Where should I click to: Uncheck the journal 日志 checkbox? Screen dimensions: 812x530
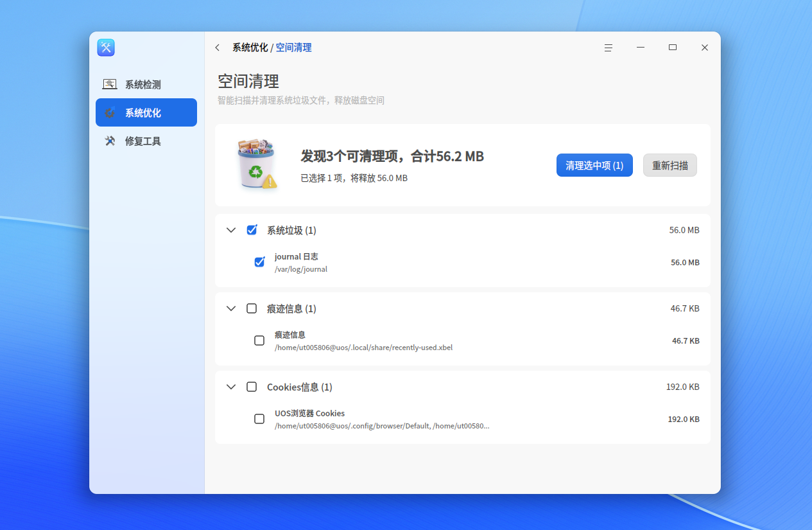[259, 262]
